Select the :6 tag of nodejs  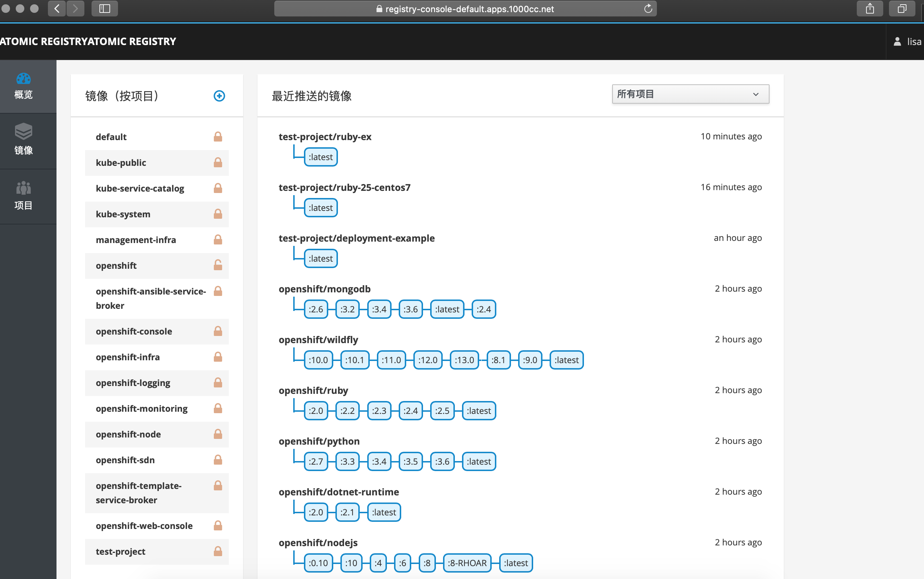pos(403,563)
